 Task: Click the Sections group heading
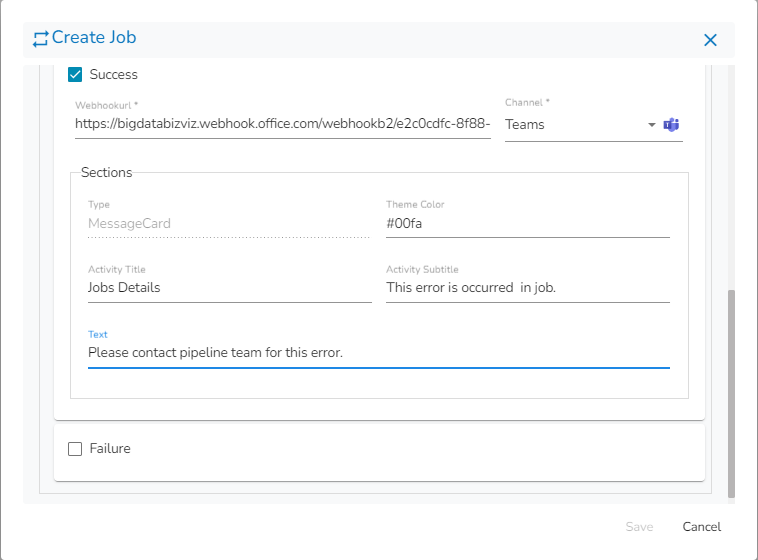click(106, 172)
